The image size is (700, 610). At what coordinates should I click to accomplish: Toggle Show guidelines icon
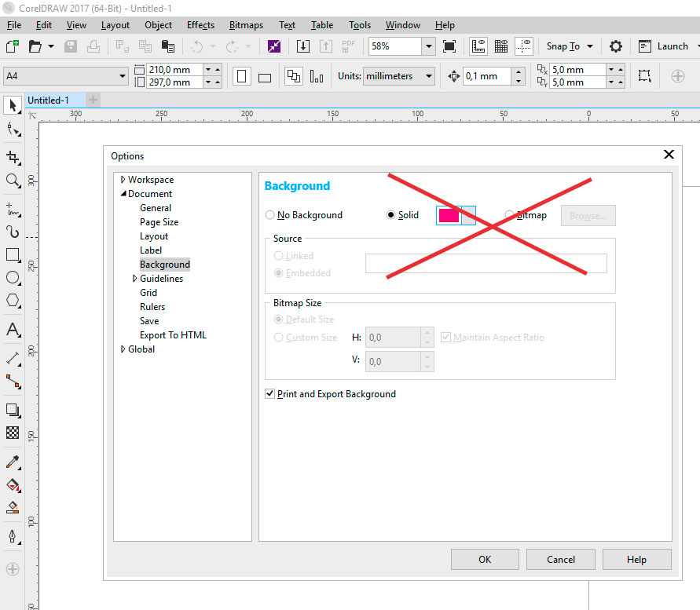click(524, 46)
